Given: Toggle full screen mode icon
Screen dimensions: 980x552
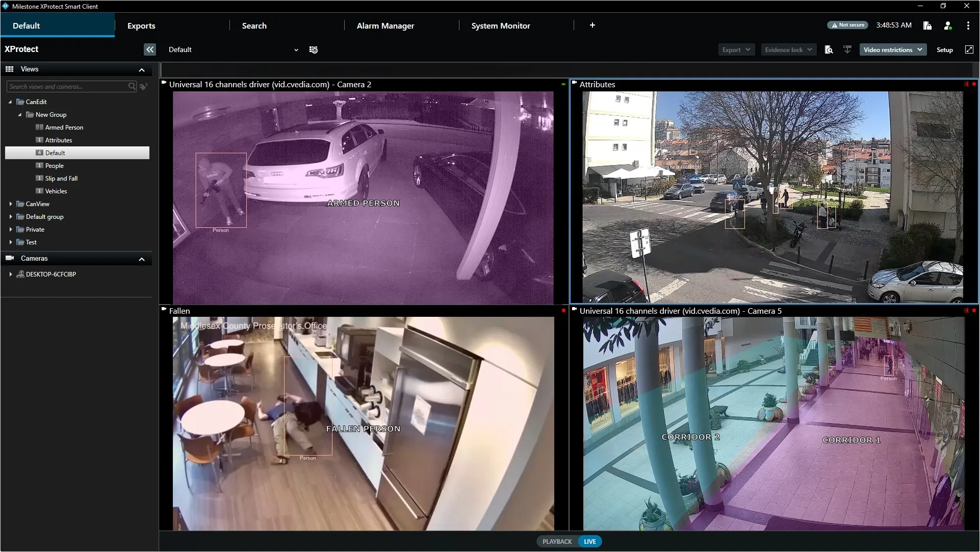Looking at the screenshot, I should coord(969,49).
